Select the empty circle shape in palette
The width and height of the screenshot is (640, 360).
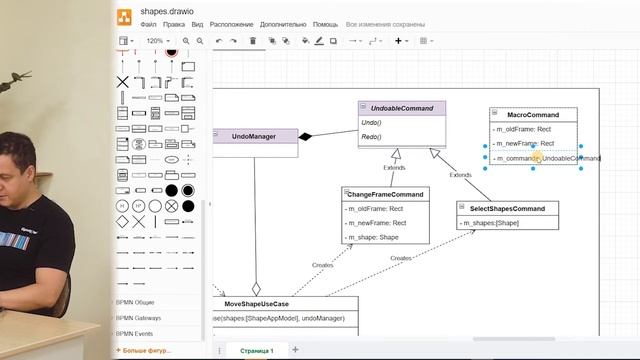[x=155, y=206]
